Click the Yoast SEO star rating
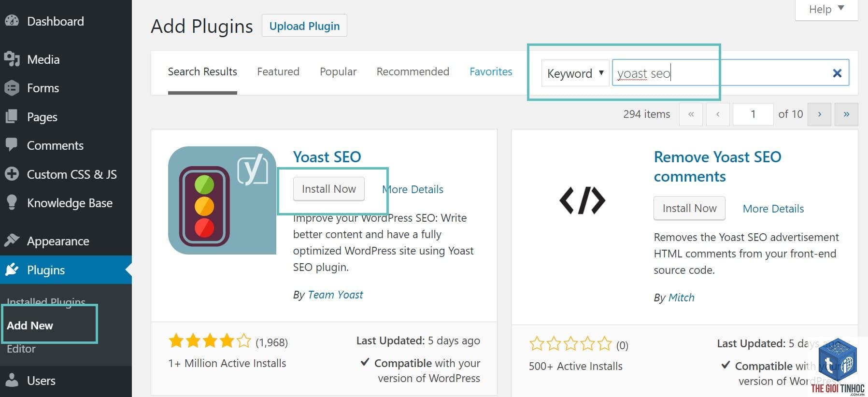 pos(210,341)
